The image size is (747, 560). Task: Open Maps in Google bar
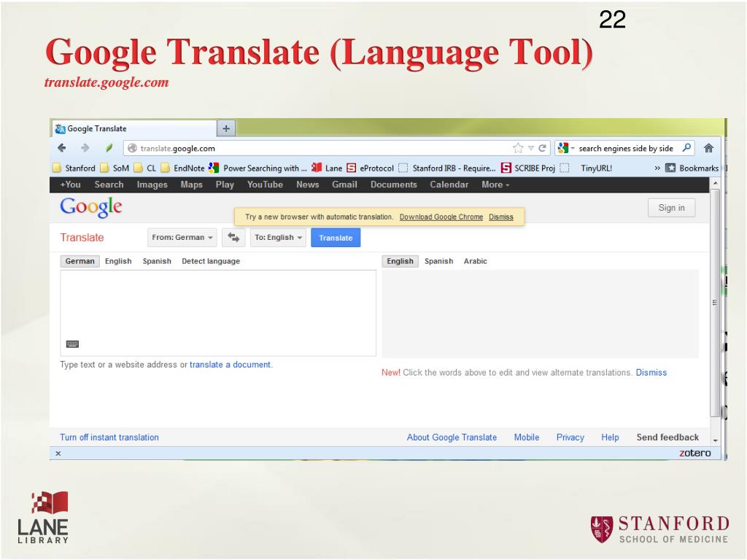(192, 184)
